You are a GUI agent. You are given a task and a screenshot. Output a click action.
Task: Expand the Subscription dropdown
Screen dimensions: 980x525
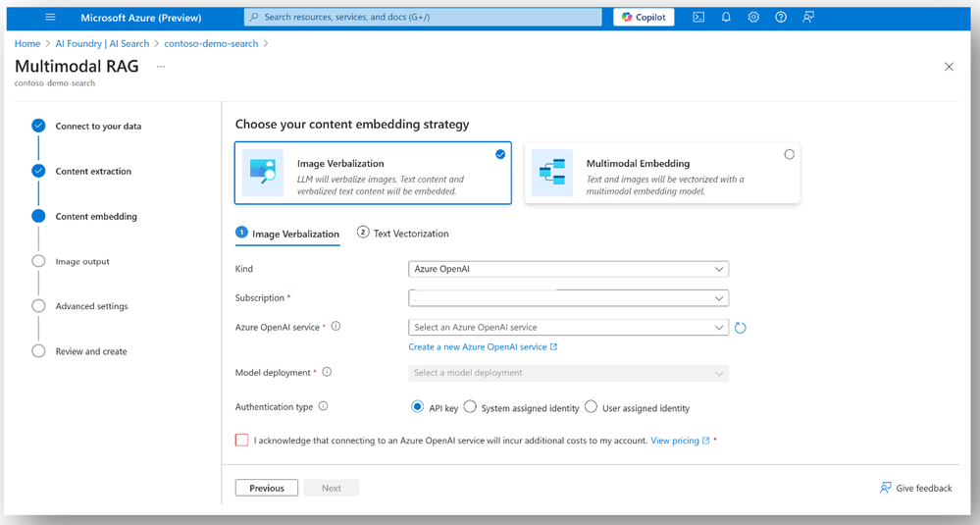click(x=568, y=298)
